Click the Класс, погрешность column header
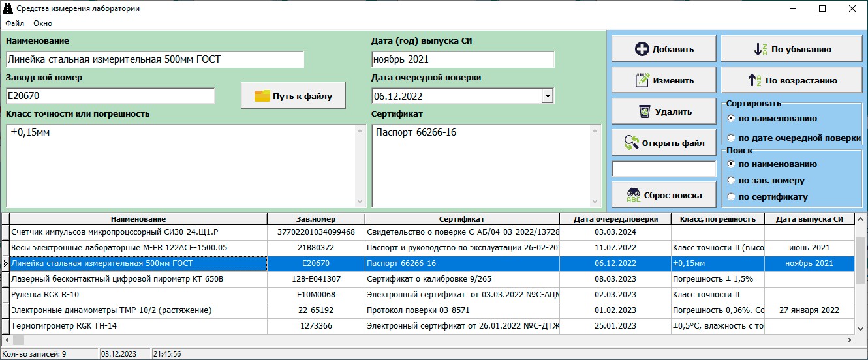Image resolution: width=868 pixels, height=360 pixels. [x=717, y=219]
